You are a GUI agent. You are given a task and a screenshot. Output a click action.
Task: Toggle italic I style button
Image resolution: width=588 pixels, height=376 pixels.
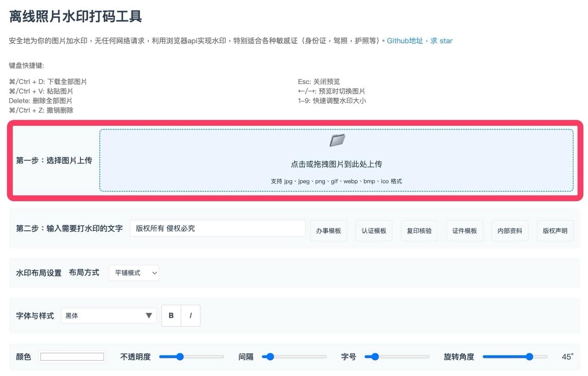point(191,315)
